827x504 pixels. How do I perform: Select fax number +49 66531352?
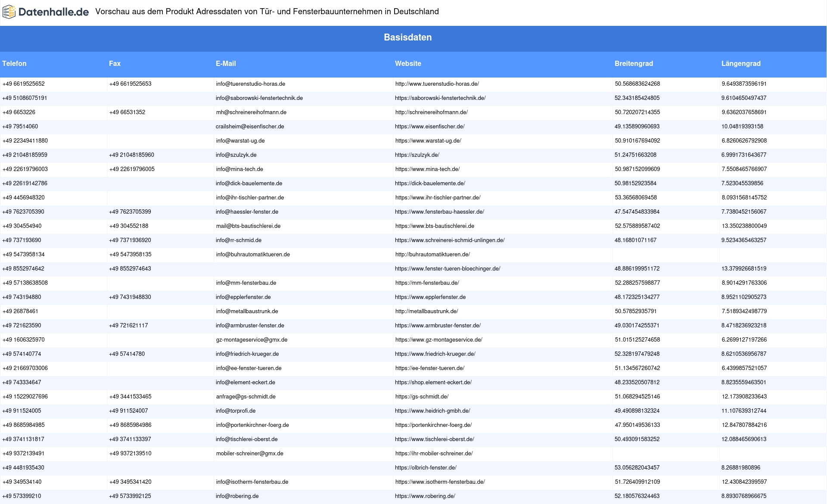(127, 112)
